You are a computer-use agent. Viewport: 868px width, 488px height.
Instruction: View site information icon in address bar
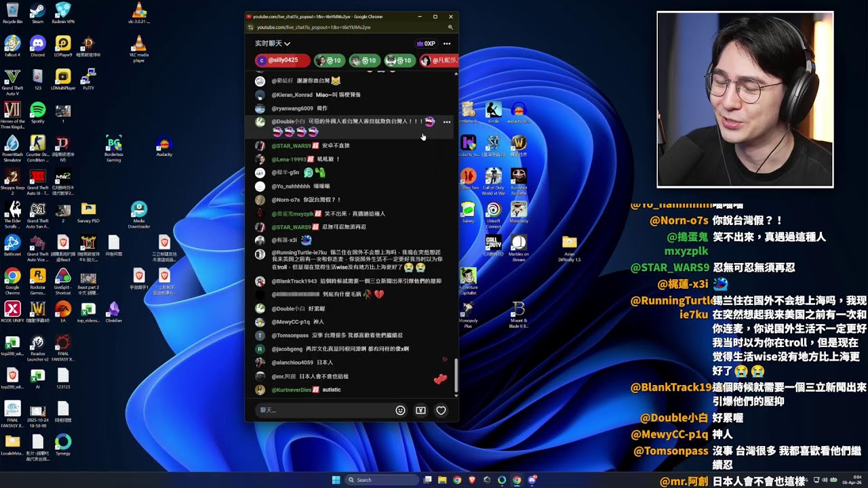[251, 27]
